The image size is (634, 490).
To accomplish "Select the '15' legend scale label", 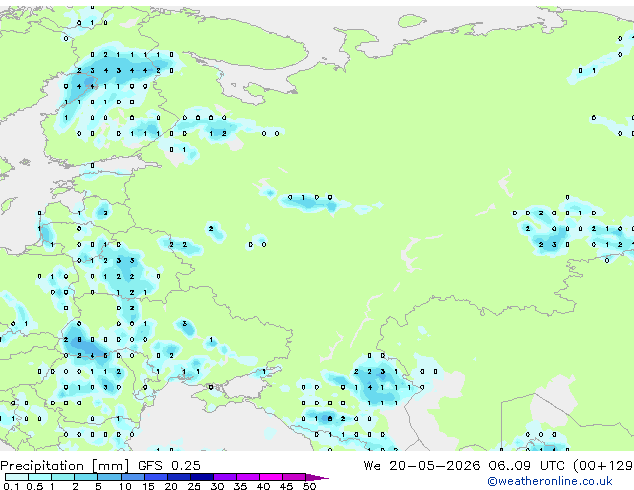I will coord(148,486).
